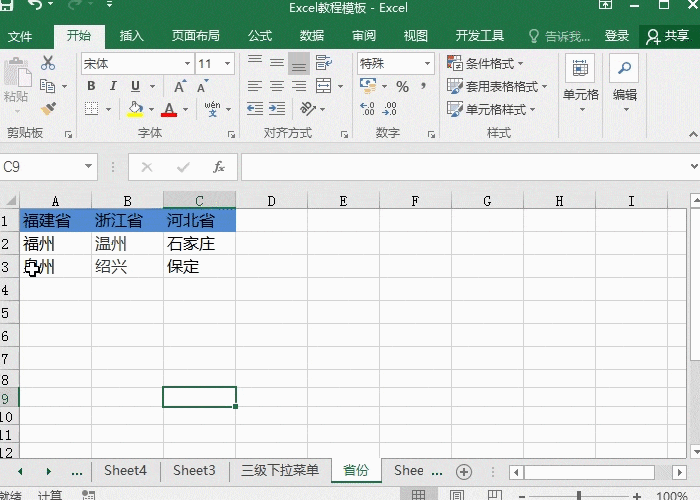Click the Cut scissors icon
Image resolution: width=700 pixels, height=500 pixels.
point(48,63)
